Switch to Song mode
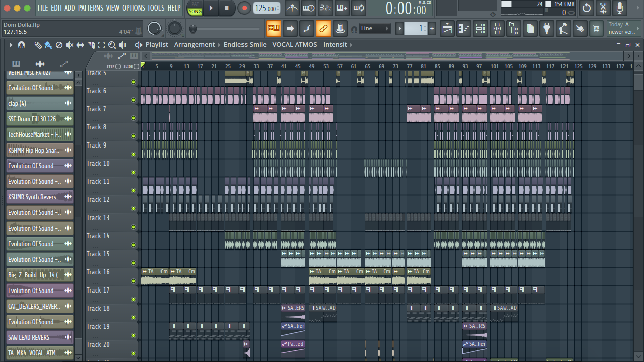This screenshot has width=644, height=362. coord(195,12)
